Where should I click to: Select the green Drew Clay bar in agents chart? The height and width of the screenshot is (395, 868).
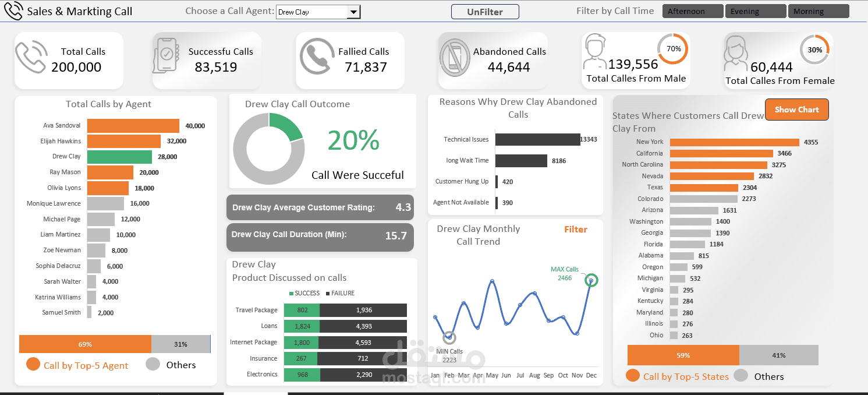point(119,156)
